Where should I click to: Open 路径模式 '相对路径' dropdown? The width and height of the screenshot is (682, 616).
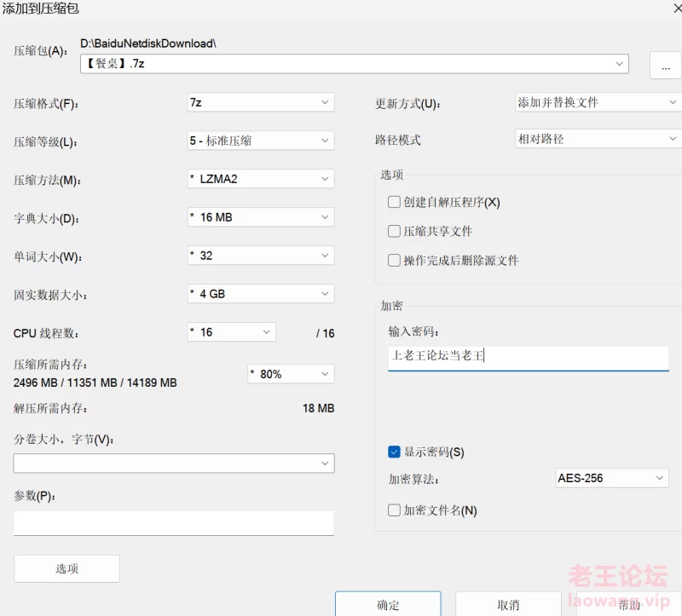[x=598, y=139]
